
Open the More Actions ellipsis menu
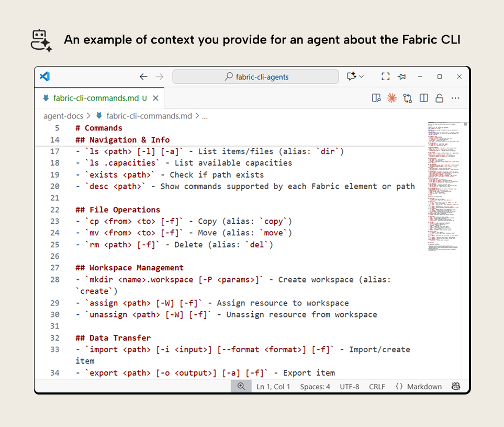click(455, 98)
